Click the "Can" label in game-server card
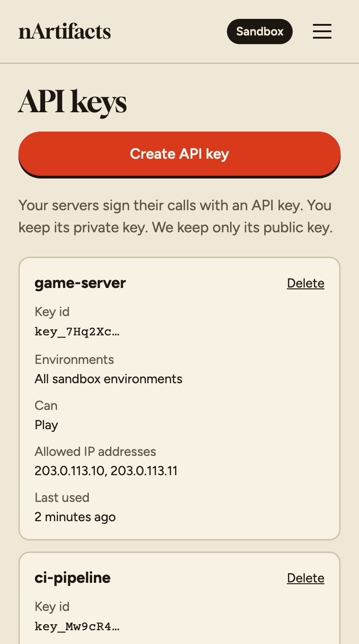Image resolution: width=359 pixels, height=644 pixels. pyautogui.click(x=46, y=406)
